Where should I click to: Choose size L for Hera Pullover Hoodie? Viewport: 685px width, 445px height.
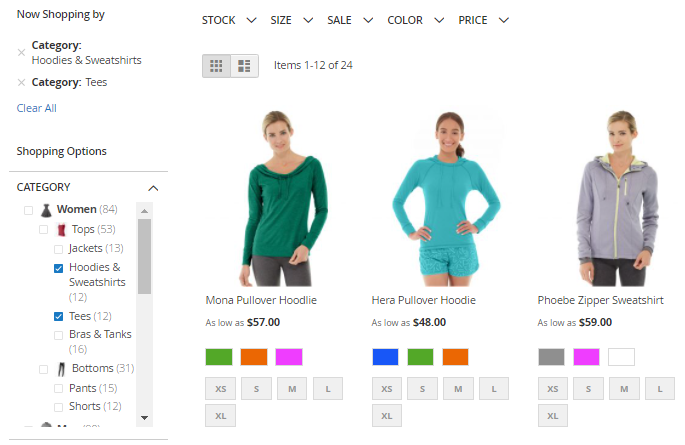click(x=494, y=389)
